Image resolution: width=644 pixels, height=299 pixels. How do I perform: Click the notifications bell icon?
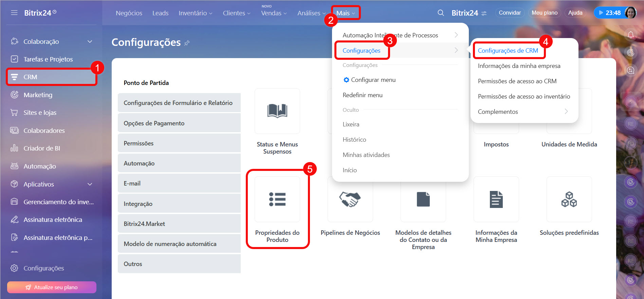coord(630,35)
